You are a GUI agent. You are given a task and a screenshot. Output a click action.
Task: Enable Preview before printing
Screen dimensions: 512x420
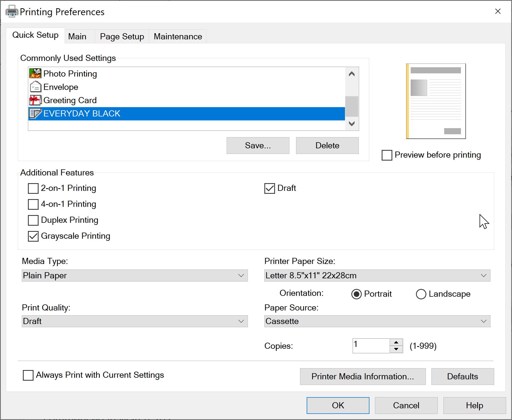pyautogui.click(x=387, y=155)
